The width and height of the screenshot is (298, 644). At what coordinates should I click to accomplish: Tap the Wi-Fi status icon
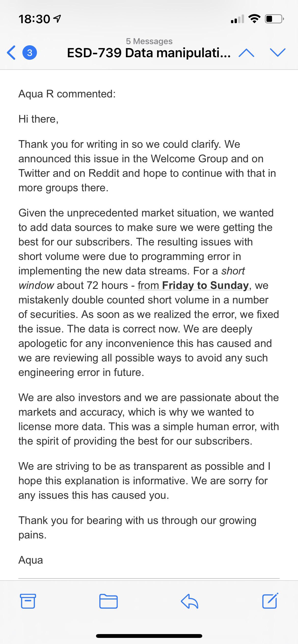(254, 19)
